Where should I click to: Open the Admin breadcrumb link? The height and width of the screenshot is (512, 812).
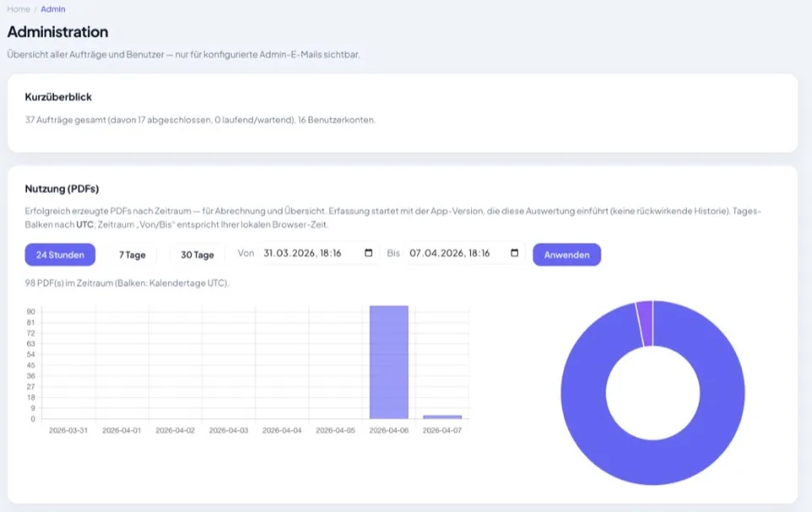[x=52, y=9]
